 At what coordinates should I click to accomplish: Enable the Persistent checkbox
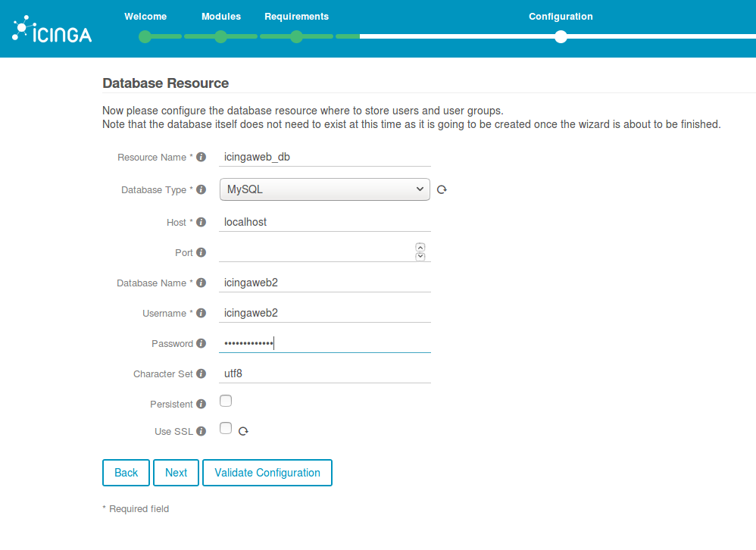point(226,401)
